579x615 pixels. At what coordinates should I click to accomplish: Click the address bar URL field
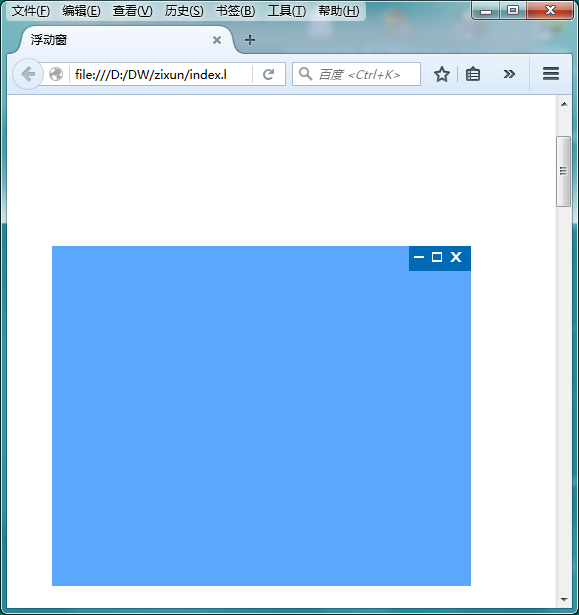click(x=160, y=74)
